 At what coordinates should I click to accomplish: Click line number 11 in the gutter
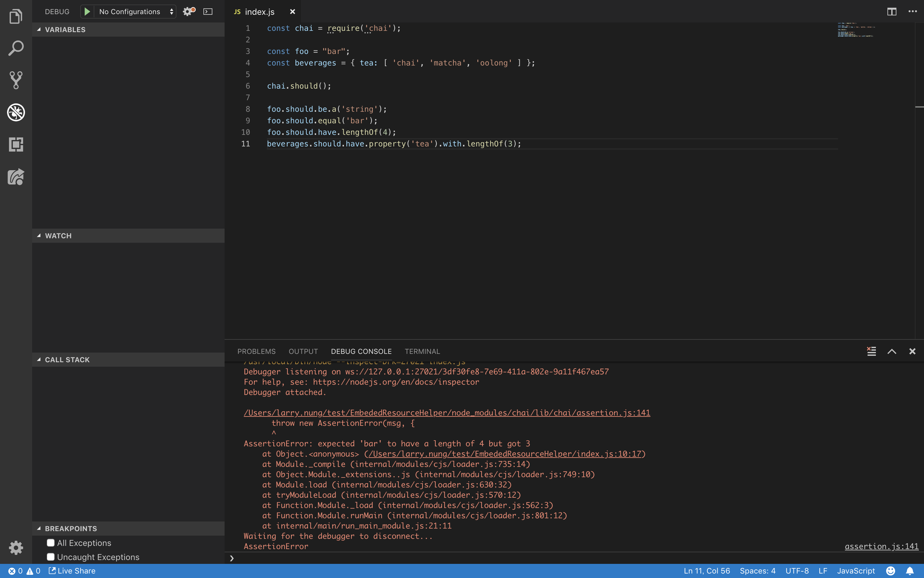tap(245, 144)
